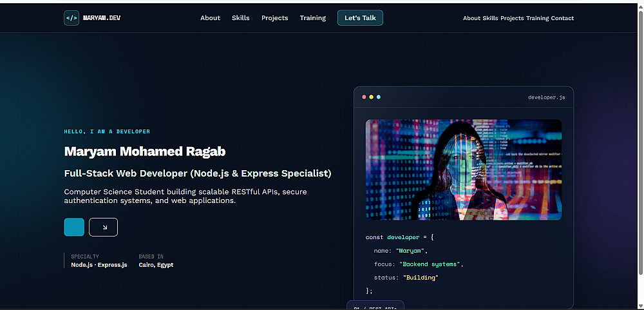The width and height of the screenshot is (644, 310).
Task: Click the solid cyan hero button
Action: [74, 227]
